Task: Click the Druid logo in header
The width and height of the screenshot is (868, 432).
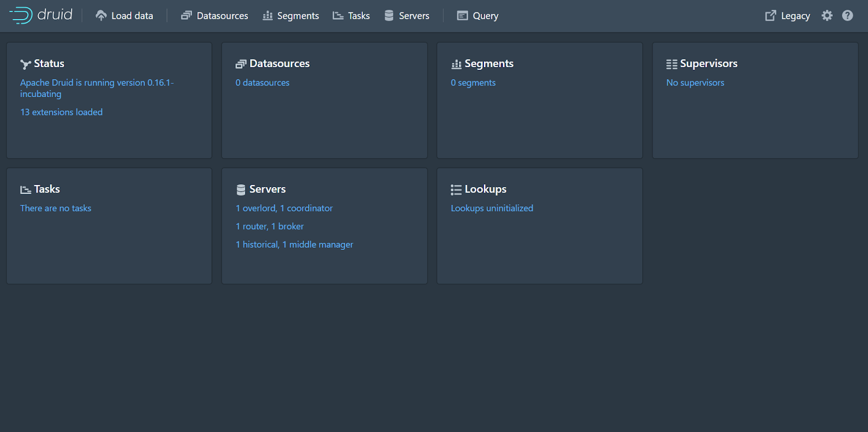Action: pyautogui.click(x=41, y=15)
